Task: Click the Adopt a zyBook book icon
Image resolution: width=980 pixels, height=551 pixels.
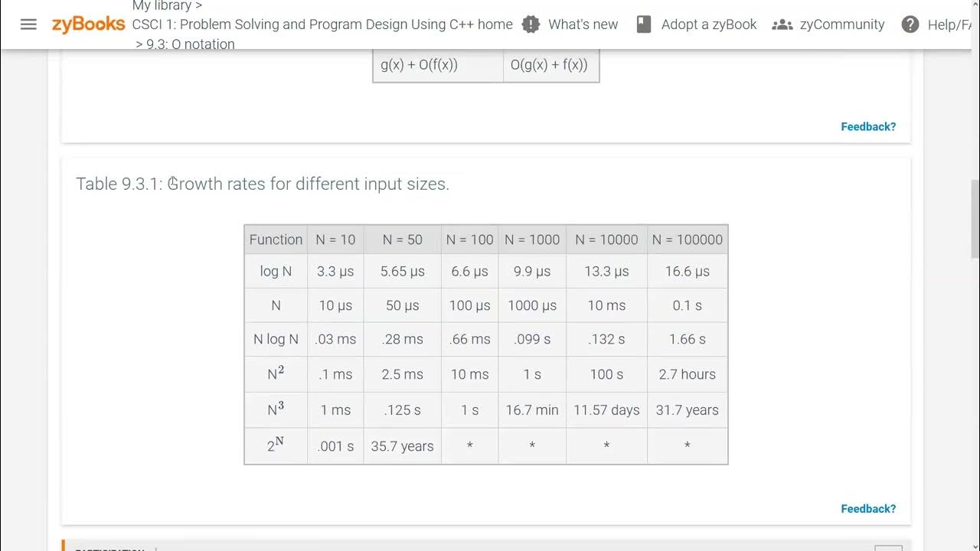Action: click(644, 24)
